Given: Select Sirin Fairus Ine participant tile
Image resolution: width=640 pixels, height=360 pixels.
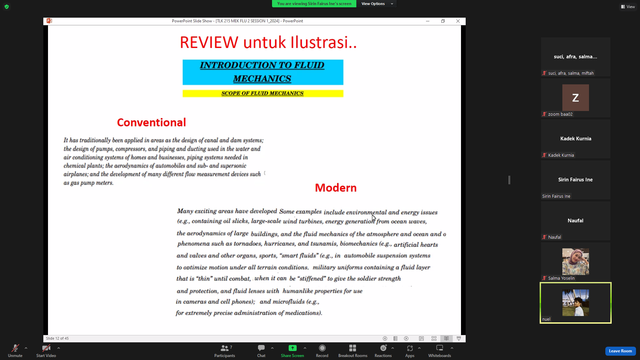Looking at the screenshot, I should pos(576,180).
